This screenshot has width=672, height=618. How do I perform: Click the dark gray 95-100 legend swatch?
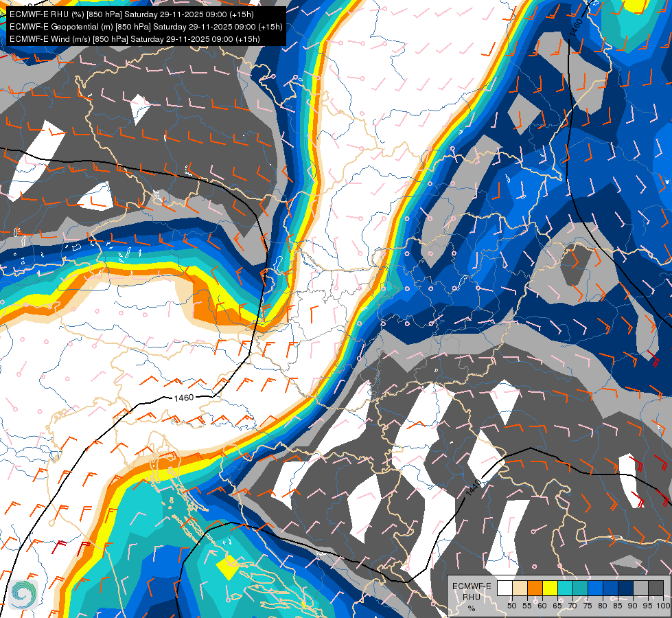pyautogui.click(x=656, y=588)
